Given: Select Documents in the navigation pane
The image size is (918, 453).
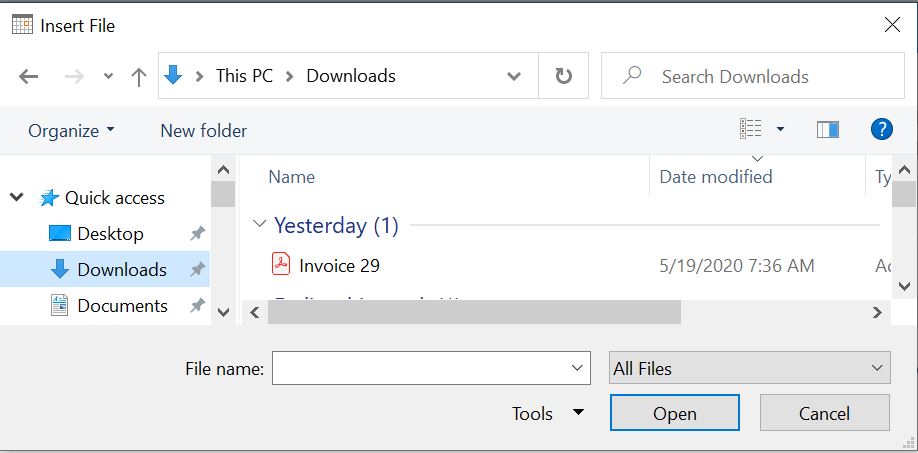Looking at the screenshot, I should point(122,306).
